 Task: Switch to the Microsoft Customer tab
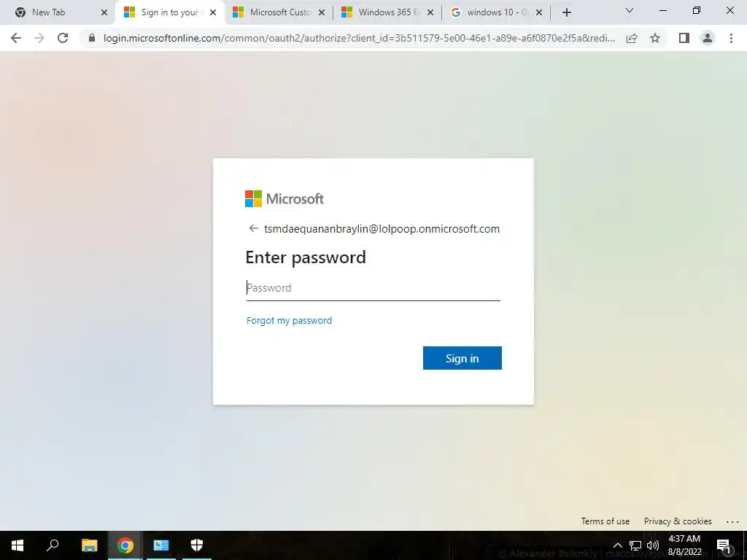[x=279, y=12]
